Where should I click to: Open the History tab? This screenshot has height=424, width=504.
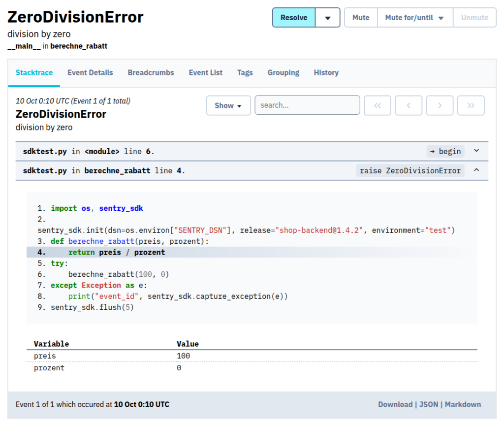click(x=326, y=73)
